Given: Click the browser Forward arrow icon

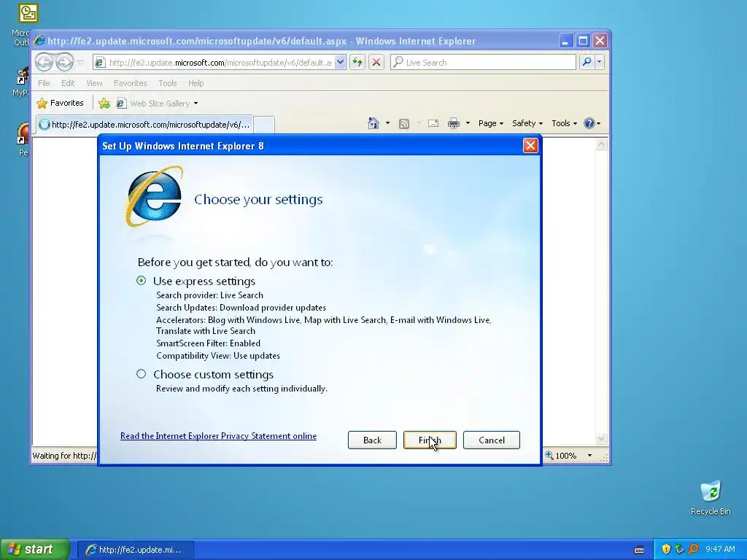Looking at the screenshot, I should coord(64,62).
